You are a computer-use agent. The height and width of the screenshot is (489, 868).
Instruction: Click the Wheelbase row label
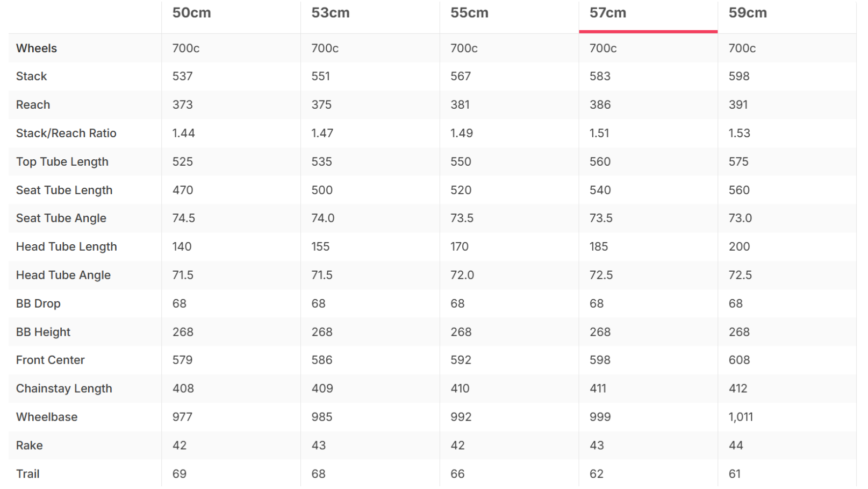(x=47, y=417)
